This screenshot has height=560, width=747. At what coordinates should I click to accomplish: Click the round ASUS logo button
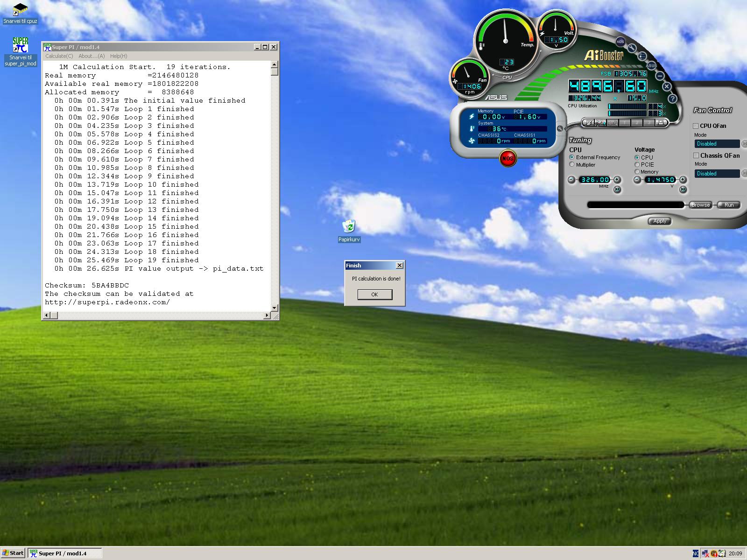(x=651, y=65)
